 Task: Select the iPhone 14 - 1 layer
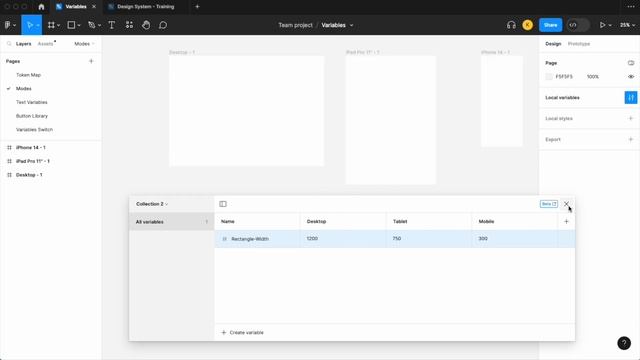pos(31,148)
